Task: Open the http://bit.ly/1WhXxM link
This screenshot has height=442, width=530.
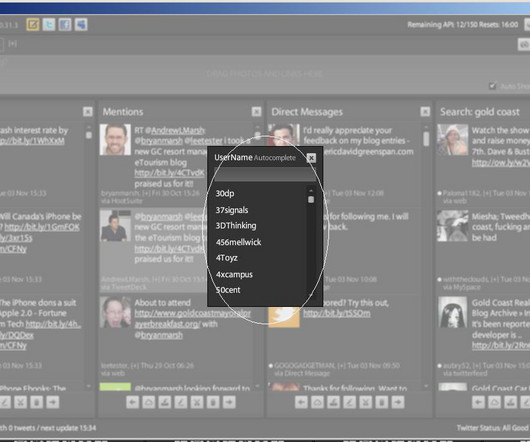Action: (32, 141)
